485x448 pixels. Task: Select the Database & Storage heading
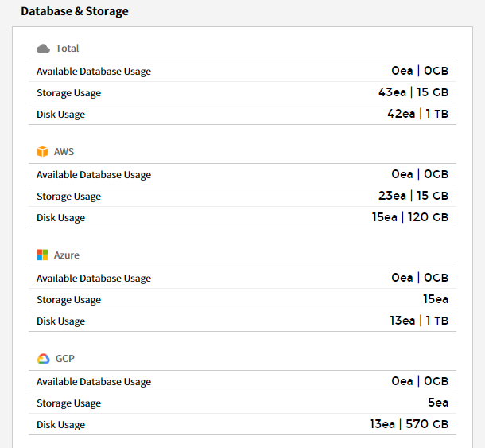[x=75, y=12]
